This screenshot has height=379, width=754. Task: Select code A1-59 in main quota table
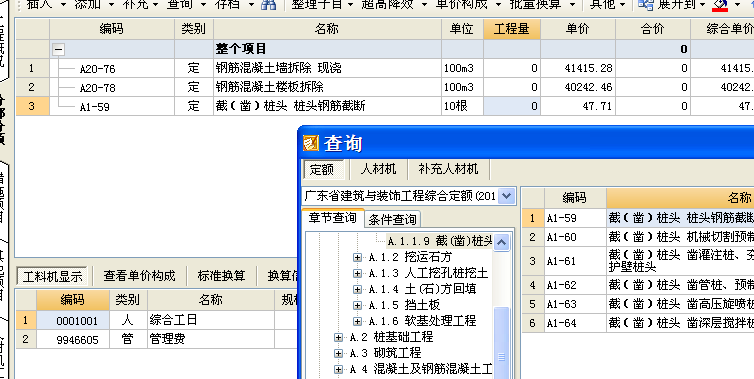[95, 107]
